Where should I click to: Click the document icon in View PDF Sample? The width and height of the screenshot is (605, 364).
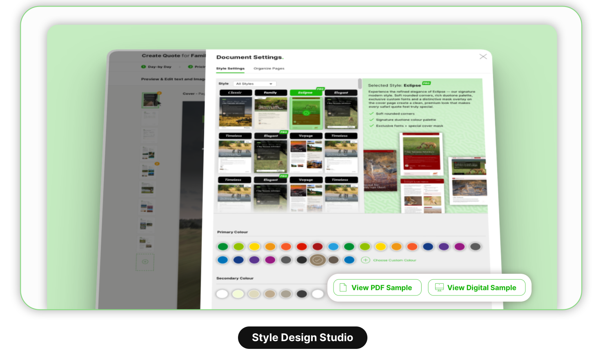pos(343,288)
